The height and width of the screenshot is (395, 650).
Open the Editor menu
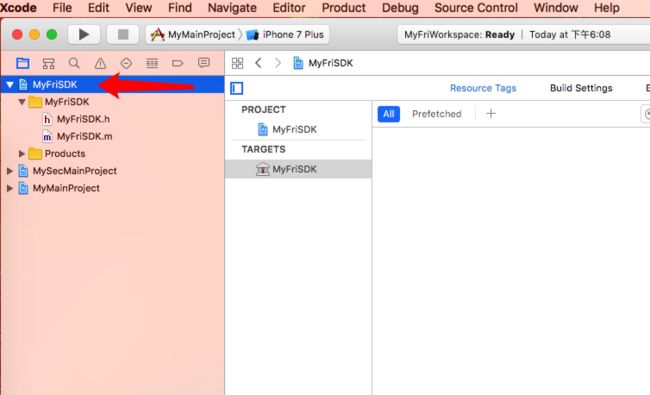(x=289, y=8)
